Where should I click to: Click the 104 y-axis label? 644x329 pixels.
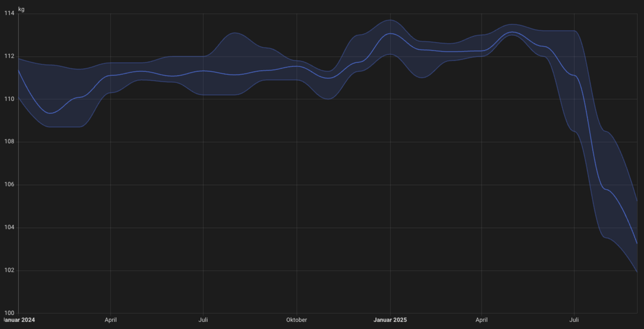[9, 227]
